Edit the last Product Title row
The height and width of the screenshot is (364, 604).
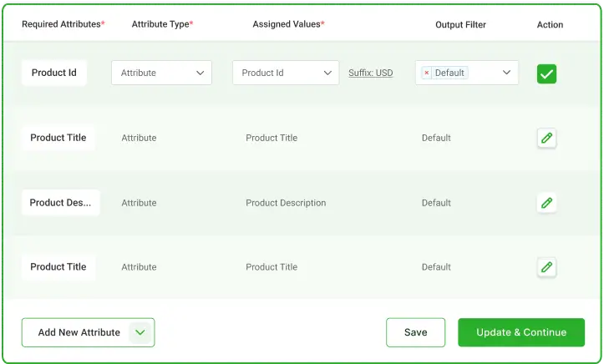[546, 267]
